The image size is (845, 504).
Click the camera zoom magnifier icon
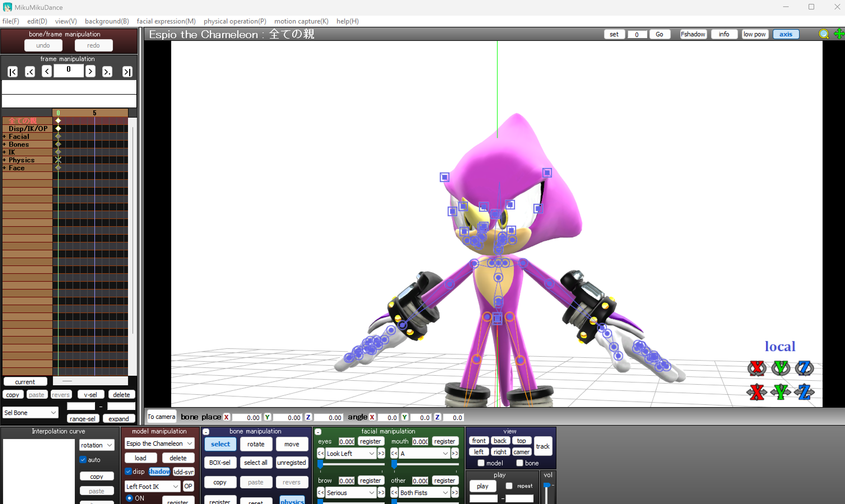pos(824,34)
